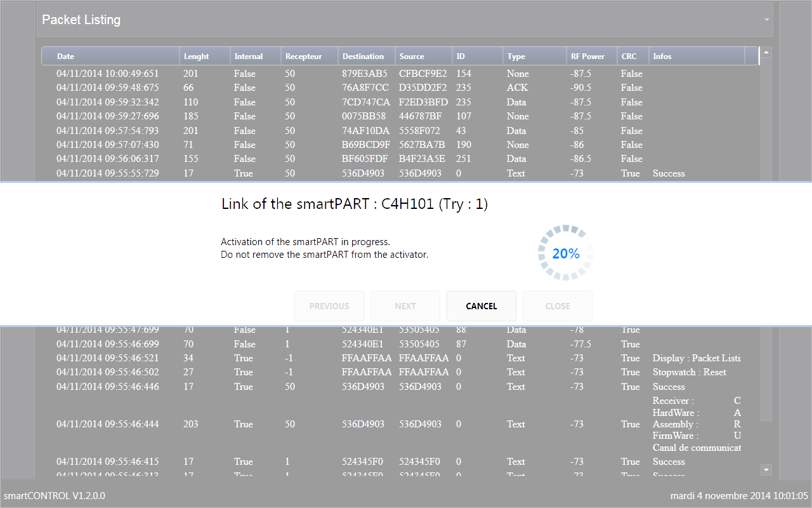Sort packets by the Date column header

[x=110, y=57]
